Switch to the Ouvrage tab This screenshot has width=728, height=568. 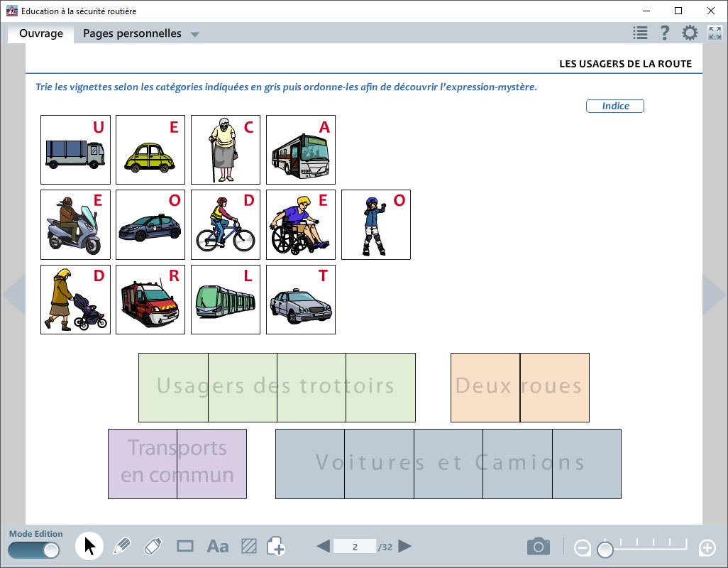pos(41,33)
